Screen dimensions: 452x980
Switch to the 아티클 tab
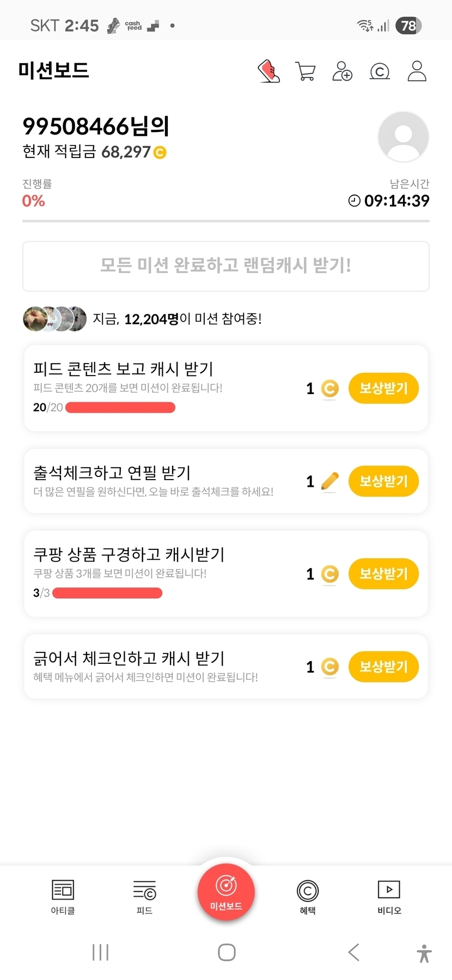click(x=63, y=896)
